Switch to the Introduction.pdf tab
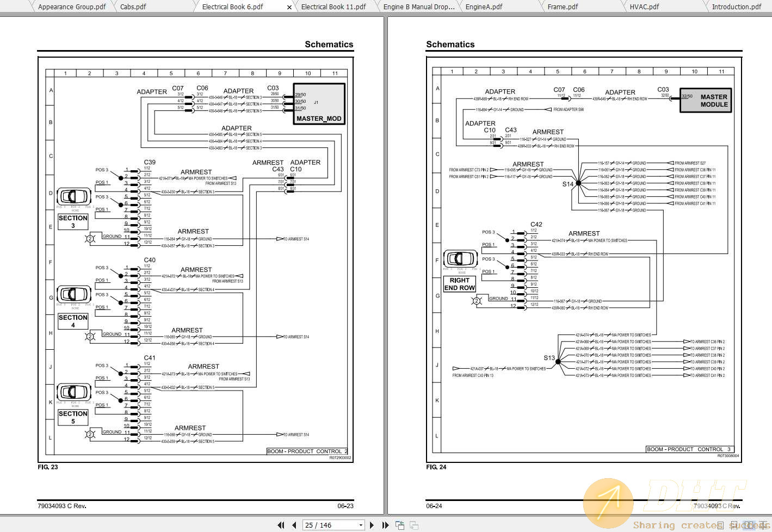772x532 pixels. pyautogui.click(x=737, y=7)
